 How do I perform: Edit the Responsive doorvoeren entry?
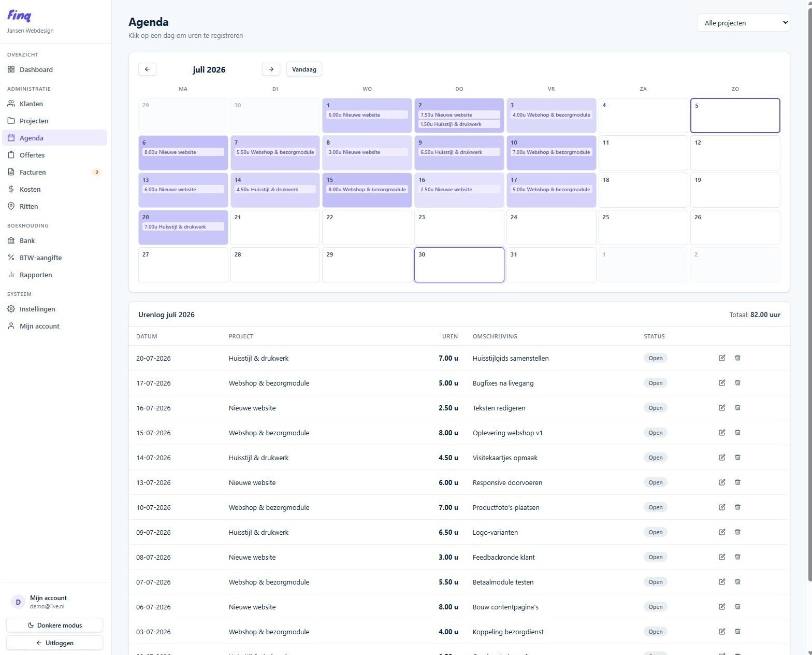tap(722, 482)
